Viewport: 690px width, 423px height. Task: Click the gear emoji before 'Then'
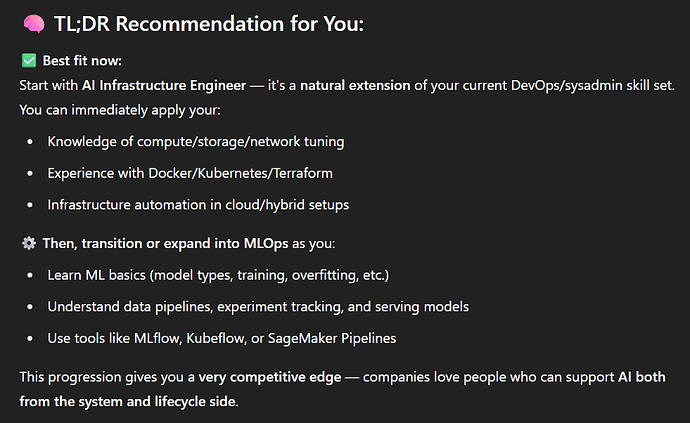[x=29, y=243]
